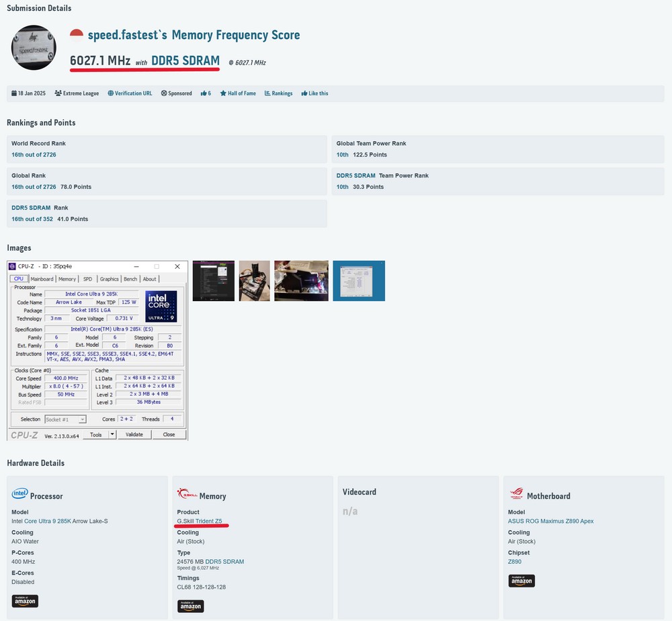Open the G.Skill Trident Z5 product link
Screen dimensions: 672x621
[x=200, y=521]
